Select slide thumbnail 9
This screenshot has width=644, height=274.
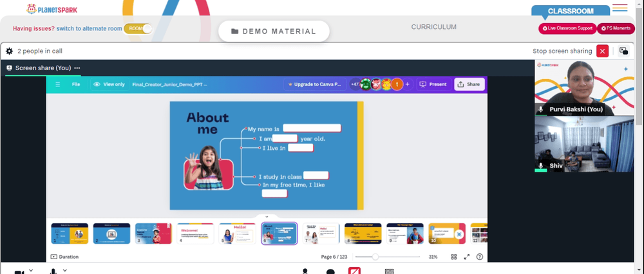[x=405, y=234]
